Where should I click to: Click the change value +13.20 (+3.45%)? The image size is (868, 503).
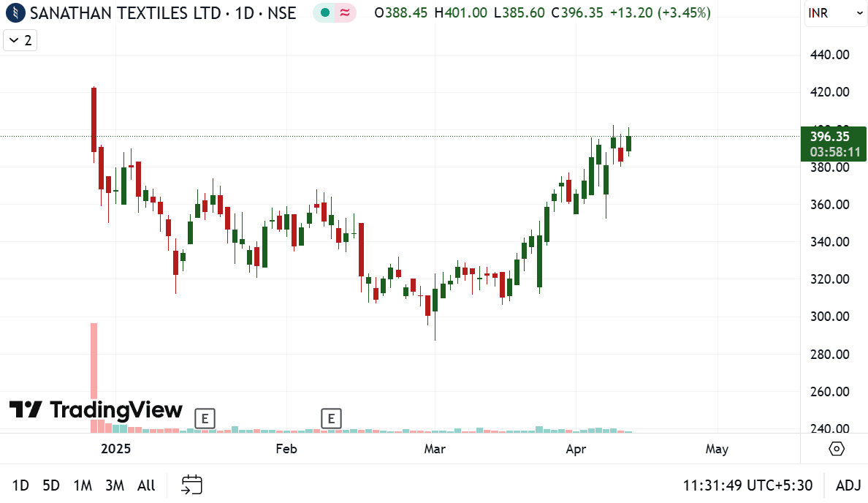tap(660, 12)
